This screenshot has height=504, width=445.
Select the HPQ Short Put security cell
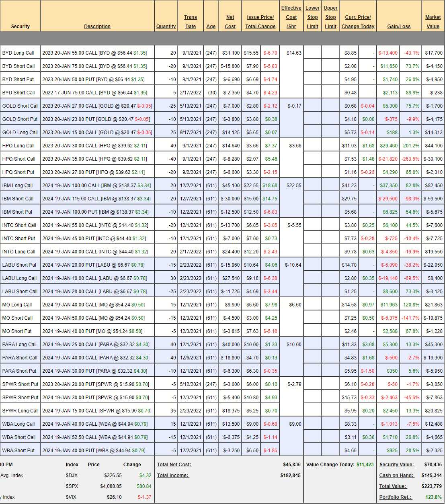tap(18, 172)
